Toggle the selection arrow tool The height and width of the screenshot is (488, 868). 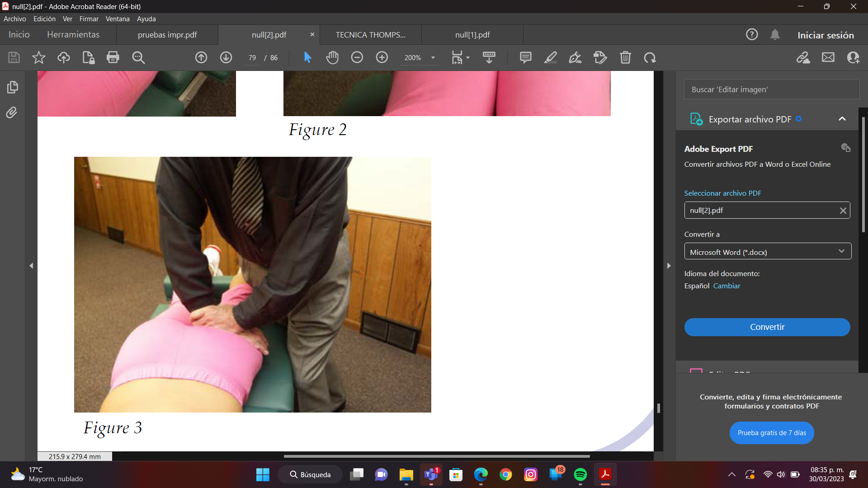[x=307, y=57]
